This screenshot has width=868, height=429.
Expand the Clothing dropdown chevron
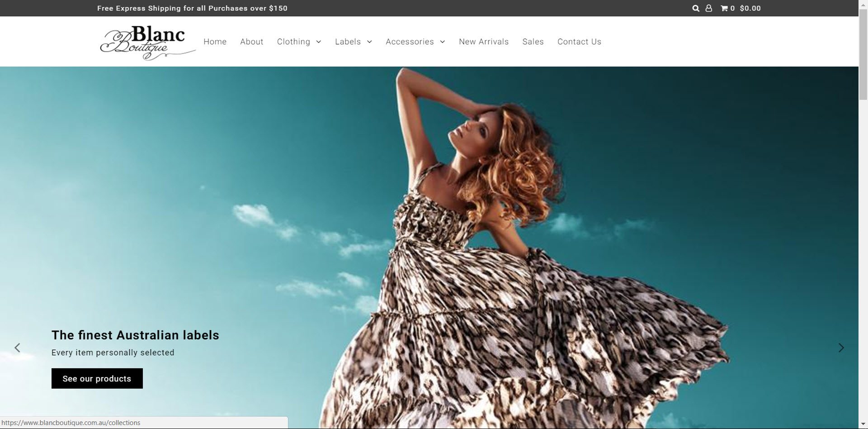319,42
